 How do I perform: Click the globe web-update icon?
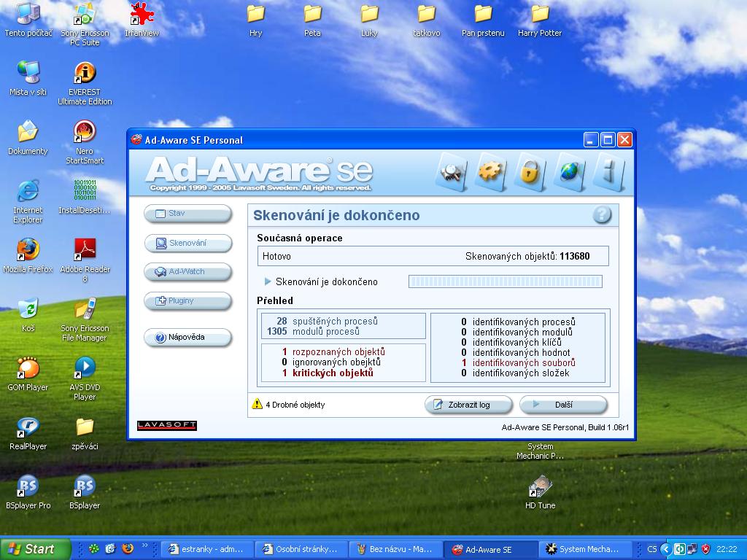pyautogui.click(x=570, y=174)
